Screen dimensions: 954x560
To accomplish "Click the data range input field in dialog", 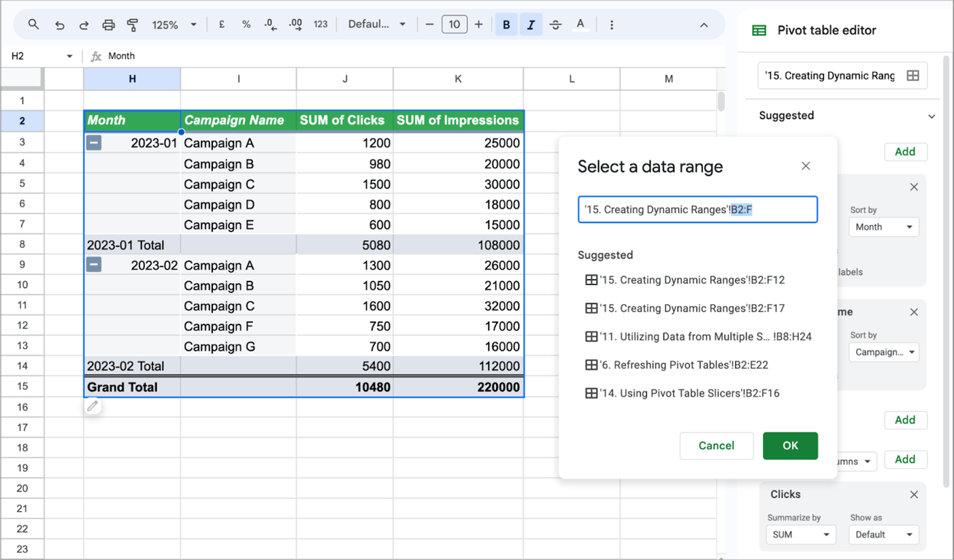I will pos(697,209).
